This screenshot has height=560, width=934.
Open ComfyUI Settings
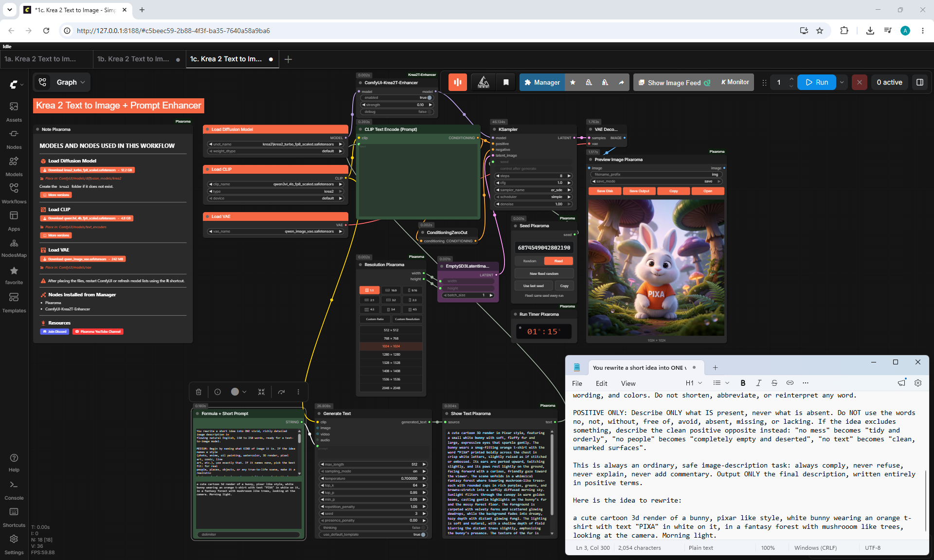pyautogui.click(x=14, y=545)
